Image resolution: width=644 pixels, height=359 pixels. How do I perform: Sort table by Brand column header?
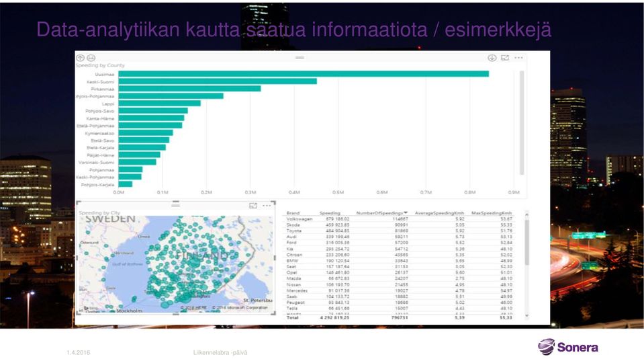point(293,213)
